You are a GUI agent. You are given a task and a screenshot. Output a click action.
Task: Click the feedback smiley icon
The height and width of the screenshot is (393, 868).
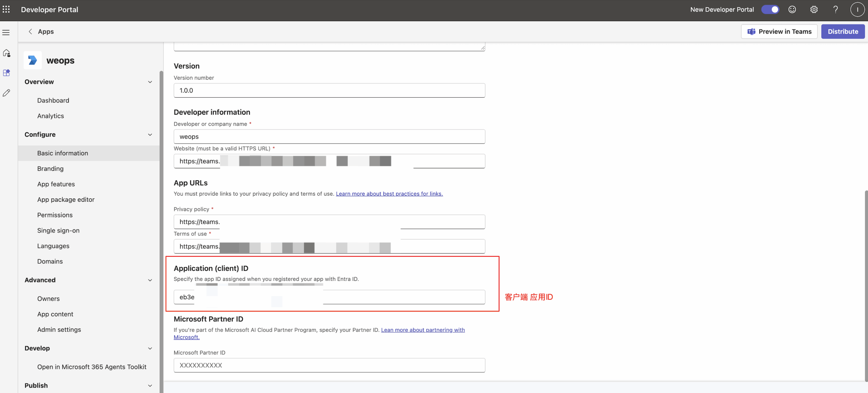pos(792,9)
